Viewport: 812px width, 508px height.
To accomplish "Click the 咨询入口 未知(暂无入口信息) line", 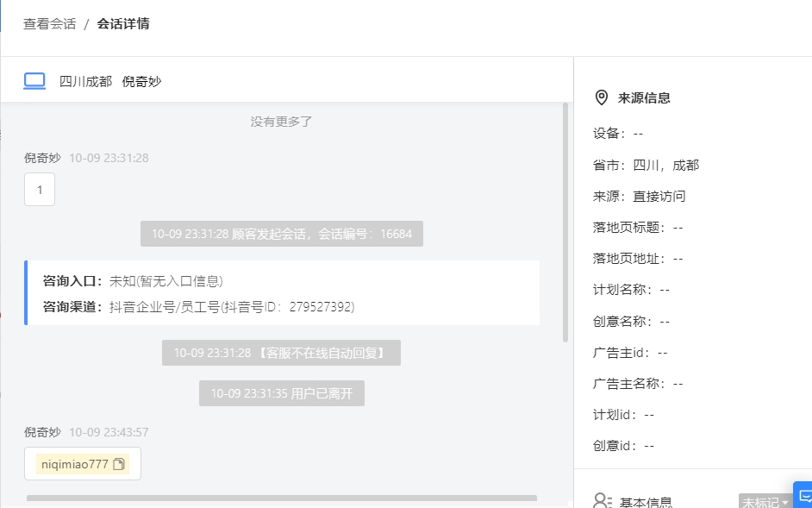I will 133,281.
